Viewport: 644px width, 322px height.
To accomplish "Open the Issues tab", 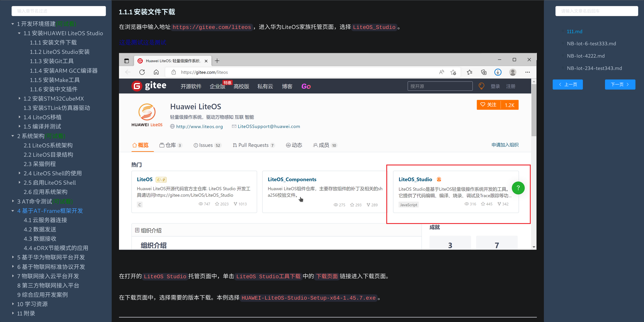I will (206, 145).
